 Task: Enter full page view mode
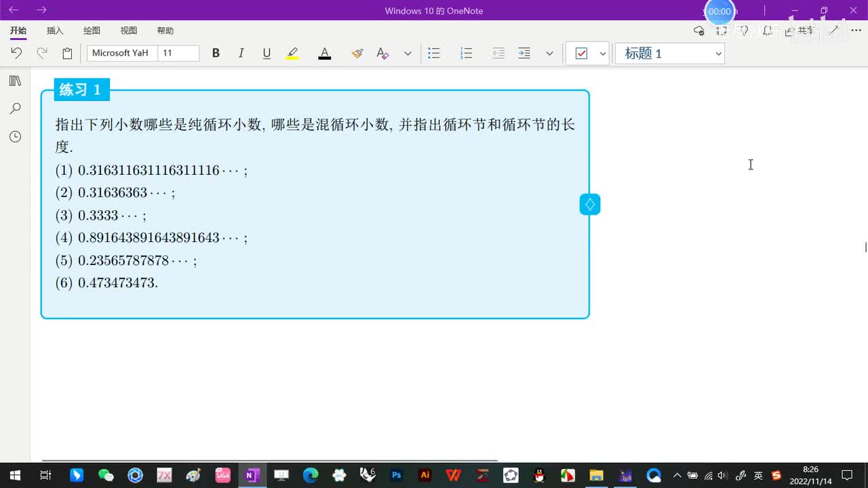(722, 30)
